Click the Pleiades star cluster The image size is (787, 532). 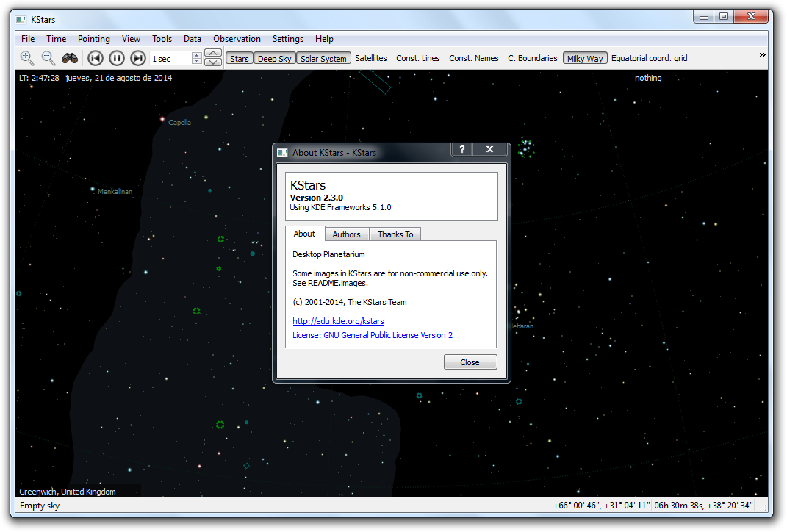pos(526,148)
